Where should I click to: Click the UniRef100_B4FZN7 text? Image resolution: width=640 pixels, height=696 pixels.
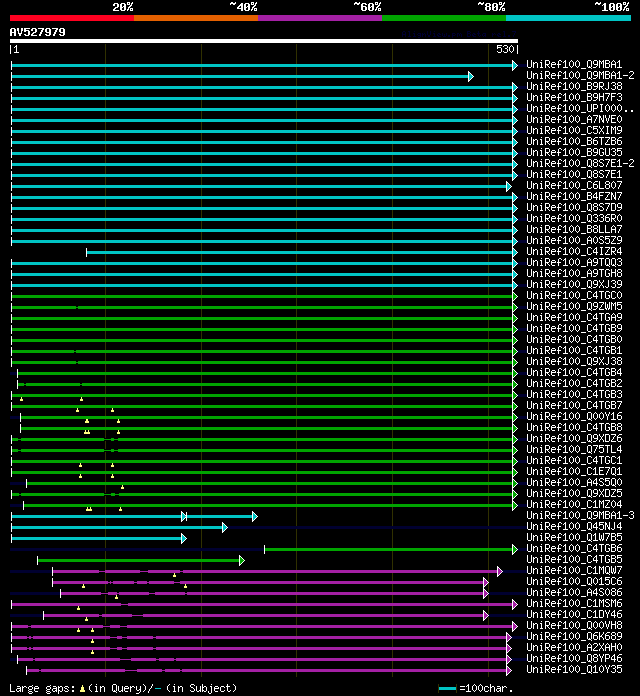pyautogui.click(x=574, y=197)
